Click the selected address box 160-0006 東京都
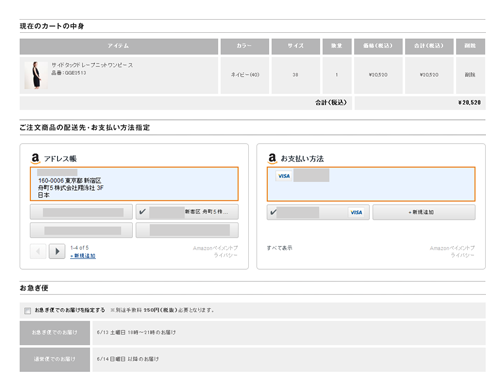Screen dimensions: 500x375 coord(134,184)
